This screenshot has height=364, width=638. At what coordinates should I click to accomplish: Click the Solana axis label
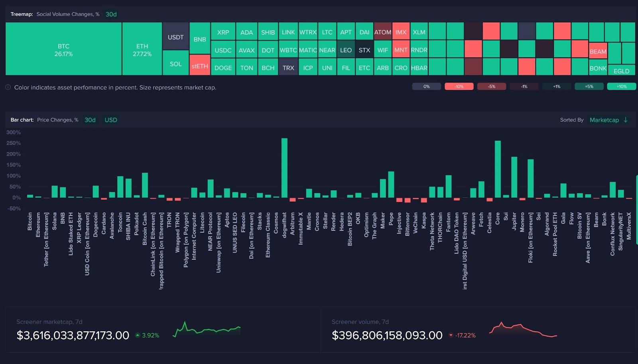55,221
